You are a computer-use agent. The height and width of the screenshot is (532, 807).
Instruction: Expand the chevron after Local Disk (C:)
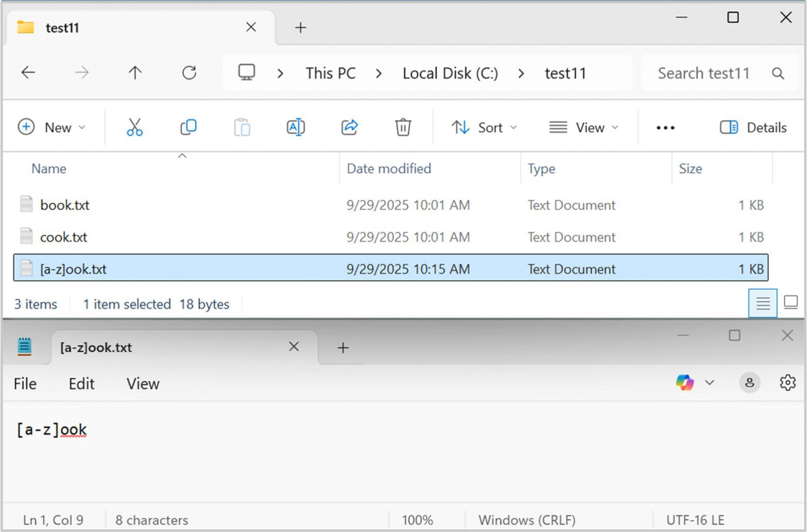coord(521,73)
